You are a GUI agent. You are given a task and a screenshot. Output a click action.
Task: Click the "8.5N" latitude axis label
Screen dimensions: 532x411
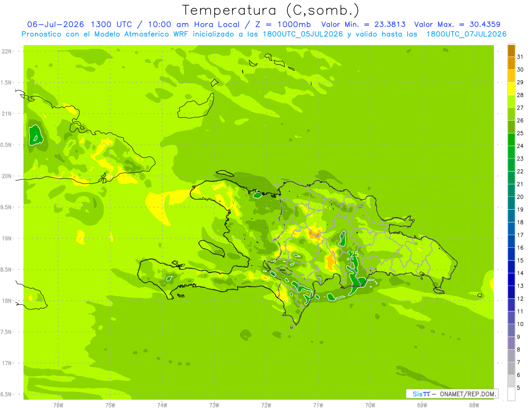7,270
